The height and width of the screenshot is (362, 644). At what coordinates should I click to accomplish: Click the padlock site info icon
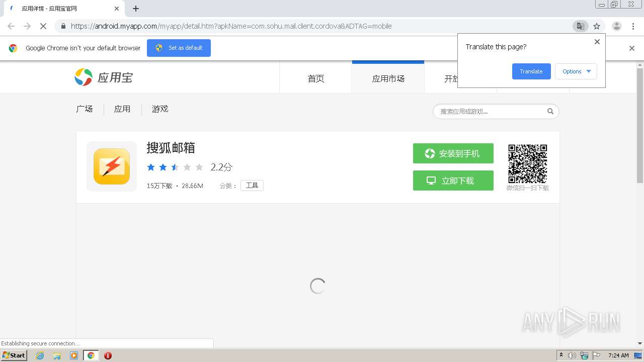click(63, 26)
